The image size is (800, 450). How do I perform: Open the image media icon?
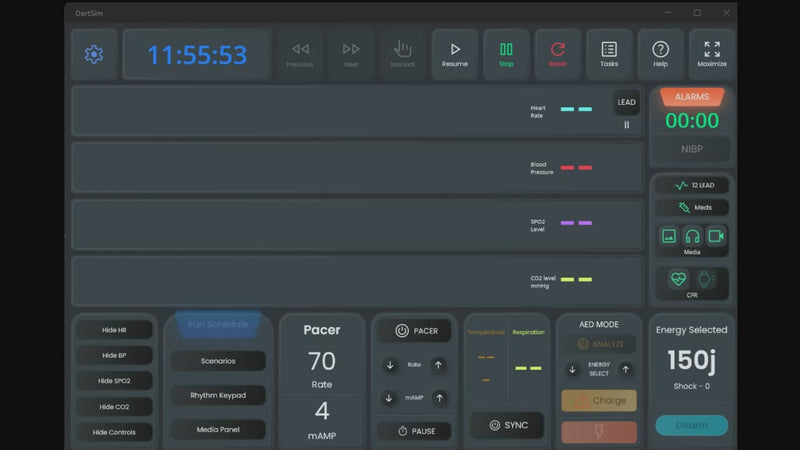coord(669,236)
